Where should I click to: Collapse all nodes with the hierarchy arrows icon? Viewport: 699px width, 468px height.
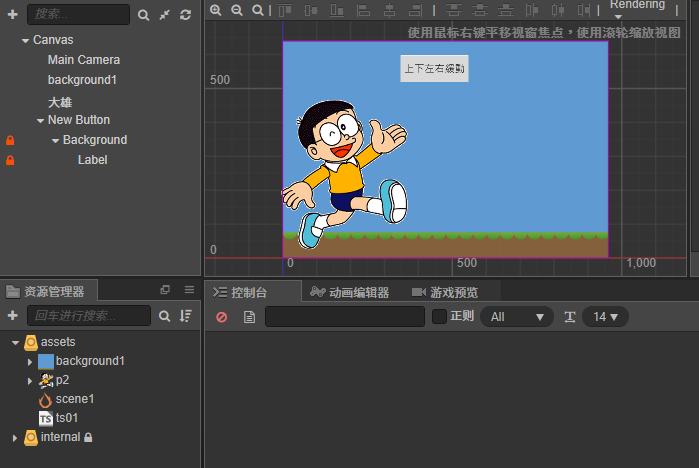164,15
